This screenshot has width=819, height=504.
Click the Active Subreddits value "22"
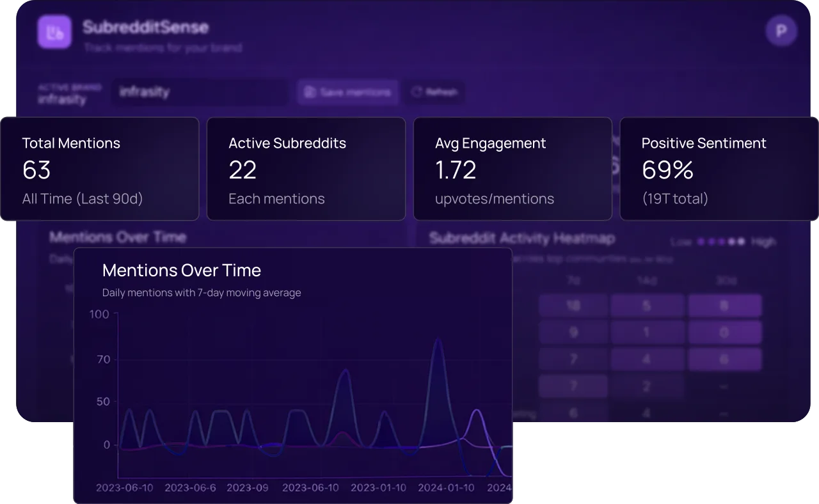tap(243, 170)
